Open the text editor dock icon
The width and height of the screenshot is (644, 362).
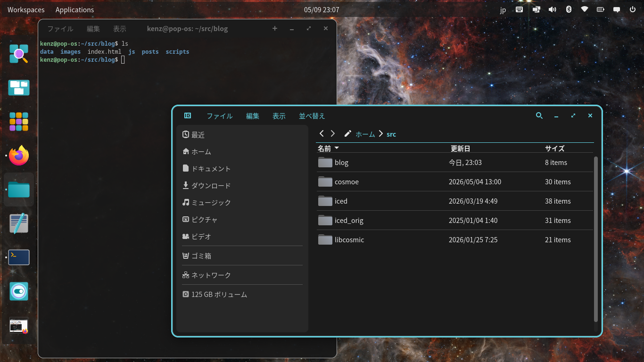[19, 223]
